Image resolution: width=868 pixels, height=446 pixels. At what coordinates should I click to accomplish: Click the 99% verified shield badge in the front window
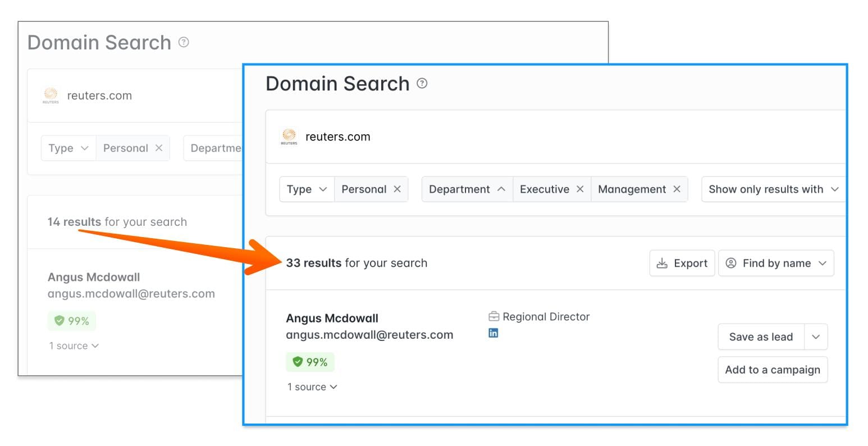[x=310, y=362]
